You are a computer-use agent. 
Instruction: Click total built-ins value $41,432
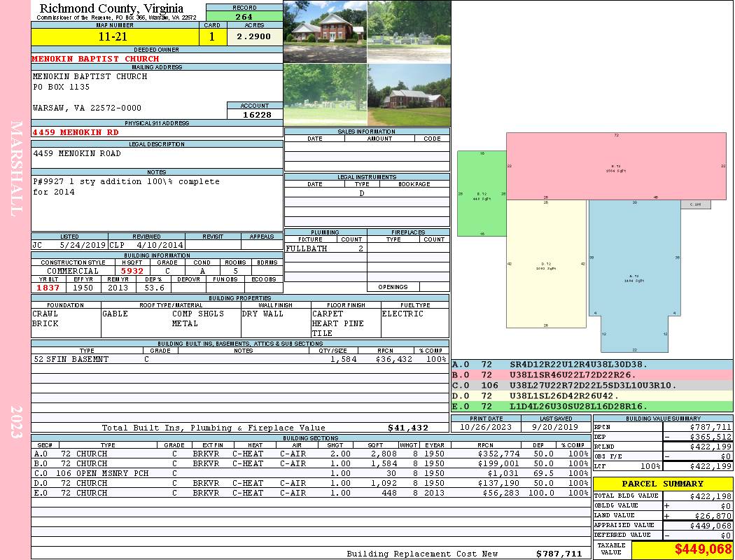(x=408, y=428)
